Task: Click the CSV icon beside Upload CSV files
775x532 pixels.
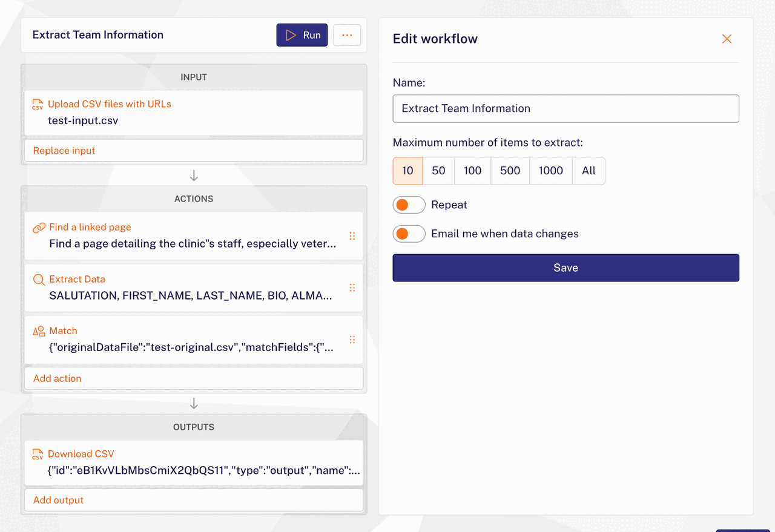Action: point(38,105)
